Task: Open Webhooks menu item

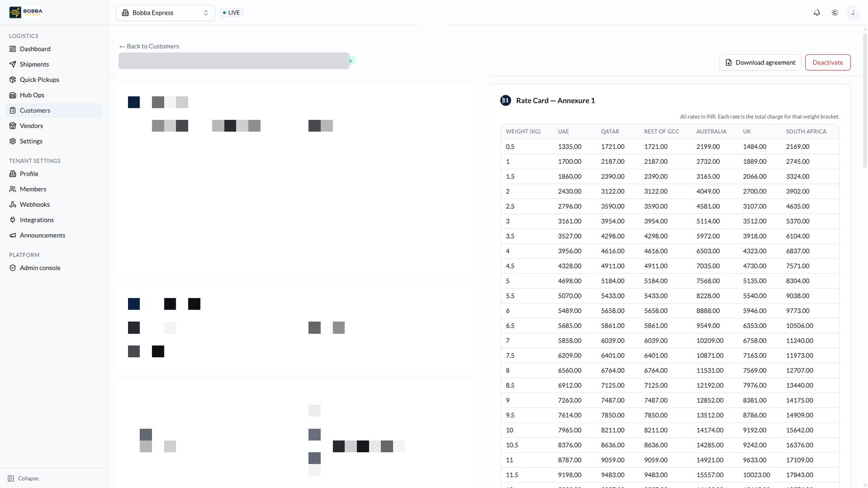Action: pyautogui.click(x=54, y=204)
